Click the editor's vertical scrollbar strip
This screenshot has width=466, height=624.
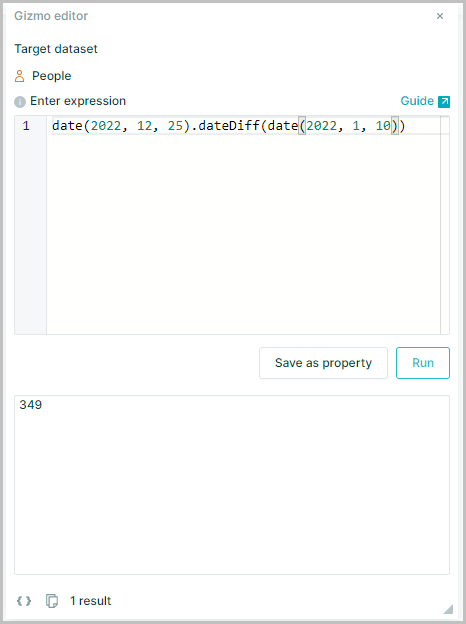(445, 225)
